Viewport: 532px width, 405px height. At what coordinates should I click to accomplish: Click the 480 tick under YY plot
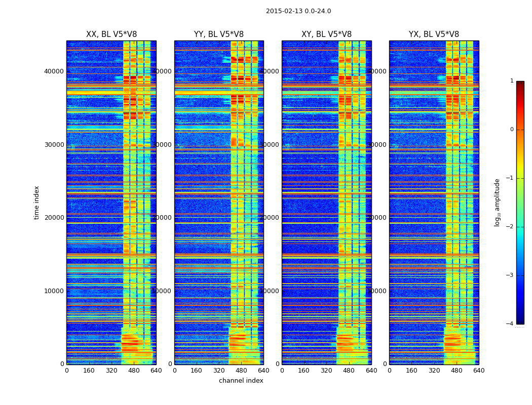tap(241, 371)
